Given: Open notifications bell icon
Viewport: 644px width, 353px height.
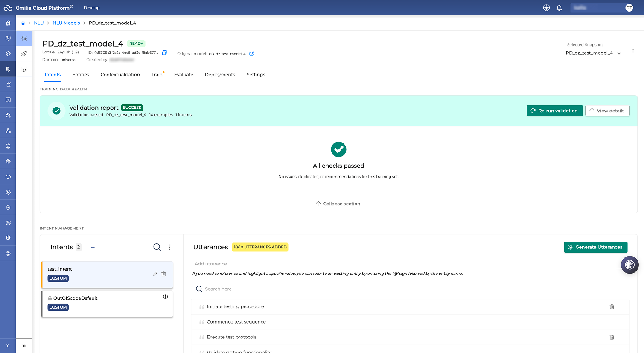Looking at the screenshot, I should pyautogui.click(x=559, y=8).
